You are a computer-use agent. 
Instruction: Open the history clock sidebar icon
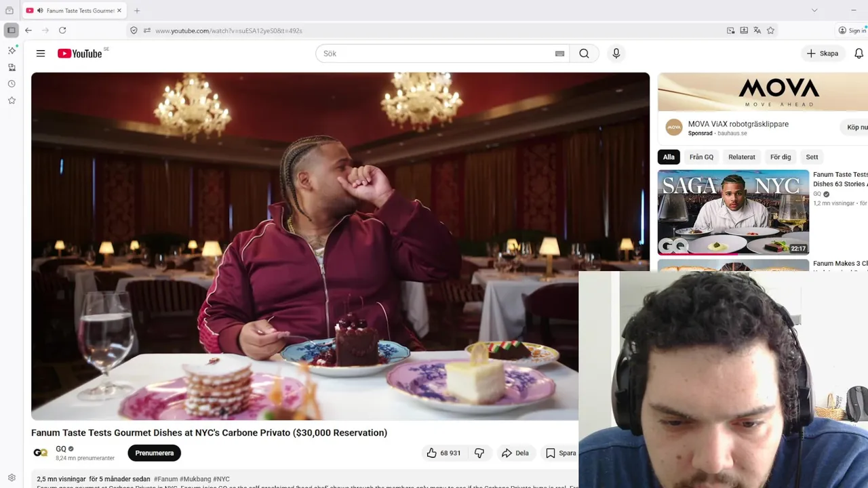click(12, 84)
